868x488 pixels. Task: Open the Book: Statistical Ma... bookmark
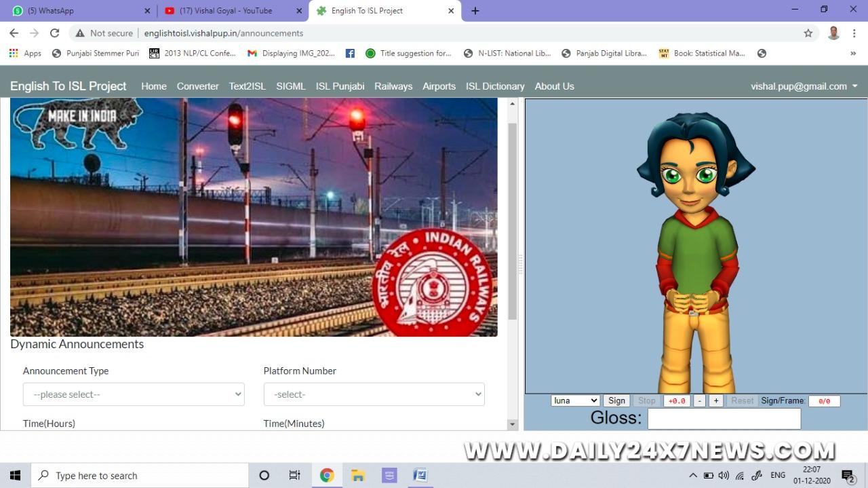point(701,53)
